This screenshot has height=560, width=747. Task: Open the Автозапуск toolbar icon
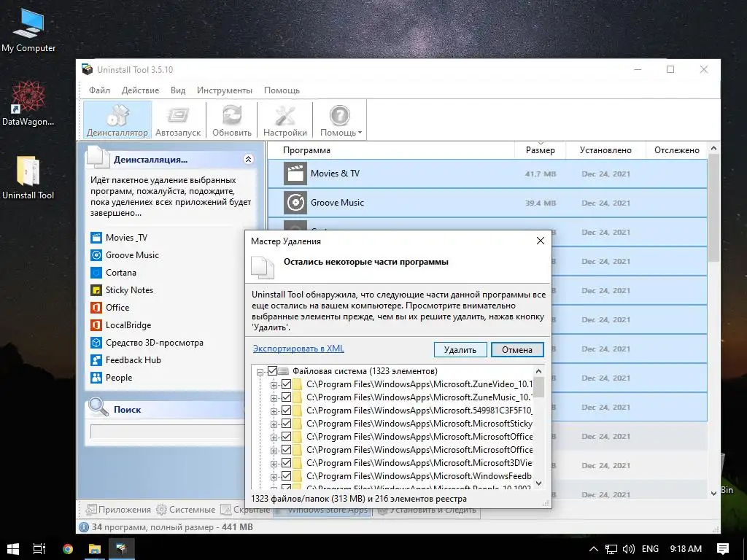pos(178,120)
